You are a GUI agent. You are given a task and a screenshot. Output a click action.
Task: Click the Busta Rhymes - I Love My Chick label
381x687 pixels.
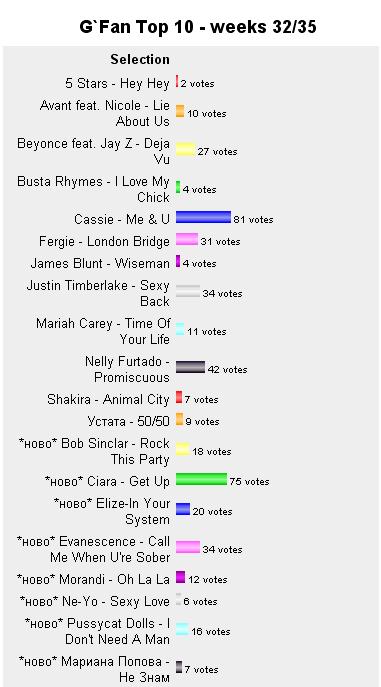click(93, 189)
